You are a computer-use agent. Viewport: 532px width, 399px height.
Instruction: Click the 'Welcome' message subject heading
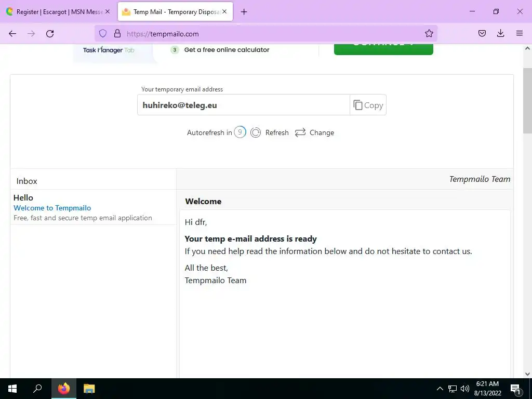pyautogui.click(x=203, y=201)
